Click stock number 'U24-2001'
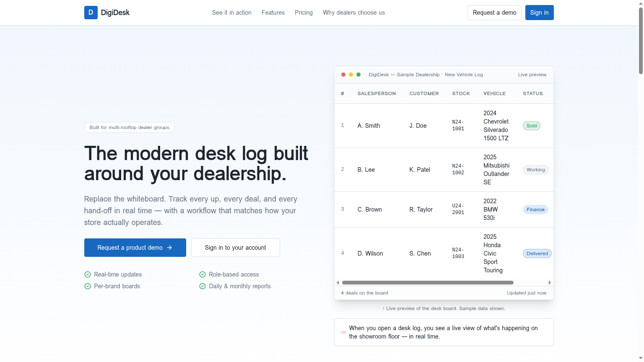This screenshot has width=644, height=362. coord(458,209)
